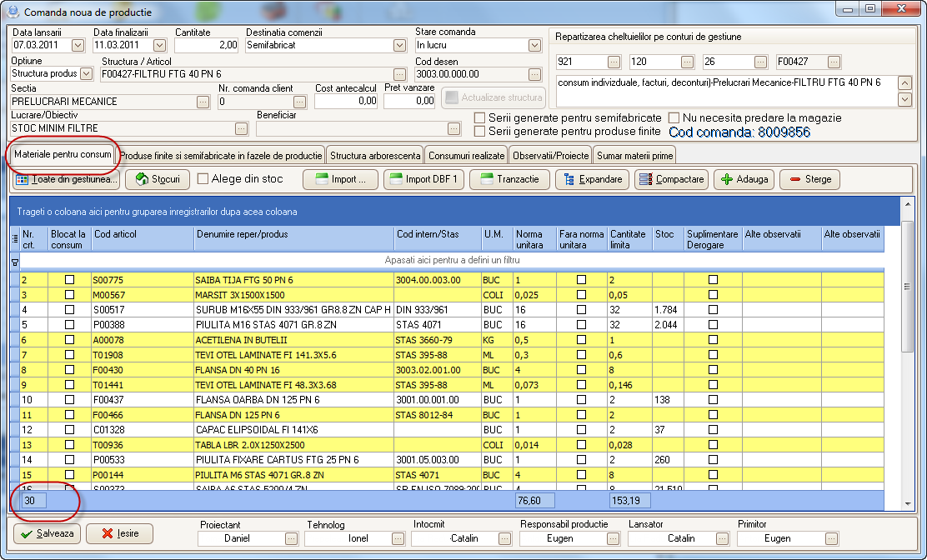927x560 pixels.
Task: Click the Compactare icon button
Action: (644, 179)
